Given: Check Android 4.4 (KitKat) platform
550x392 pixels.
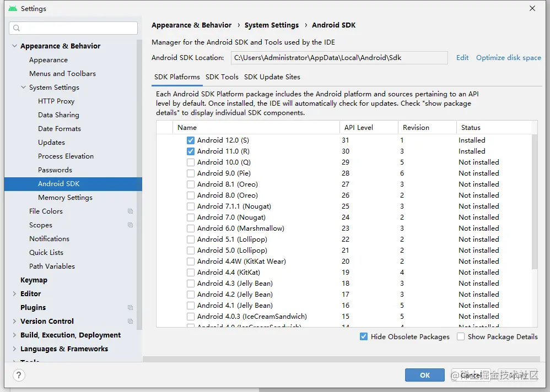Looking at the screenshot, I should coord(191,273).
